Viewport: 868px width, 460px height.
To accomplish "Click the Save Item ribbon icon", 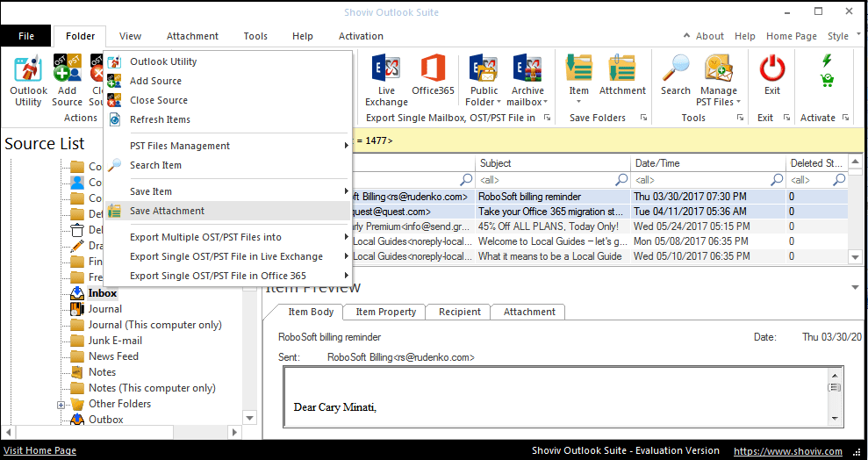I will (579, 68).
